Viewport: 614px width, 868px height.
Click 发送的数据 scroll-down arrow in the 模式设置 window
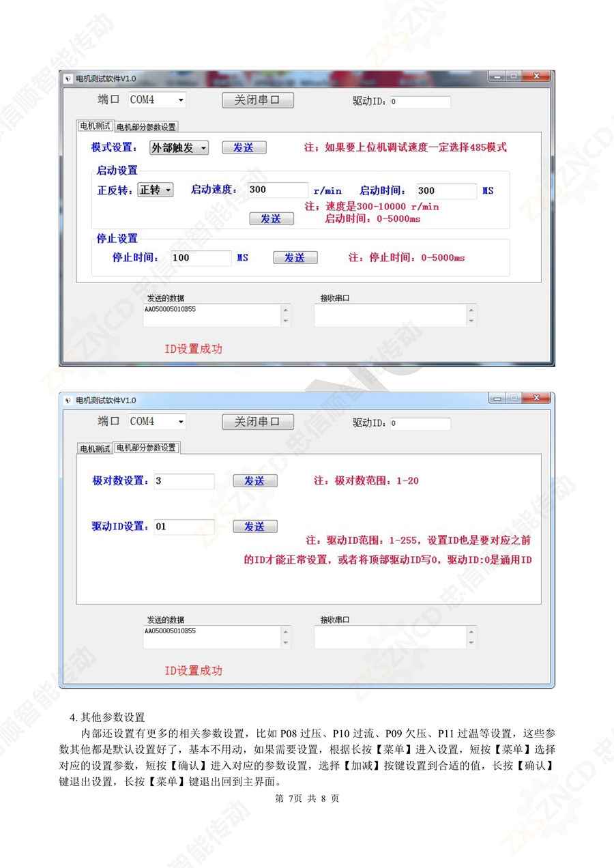click(286, 321)
